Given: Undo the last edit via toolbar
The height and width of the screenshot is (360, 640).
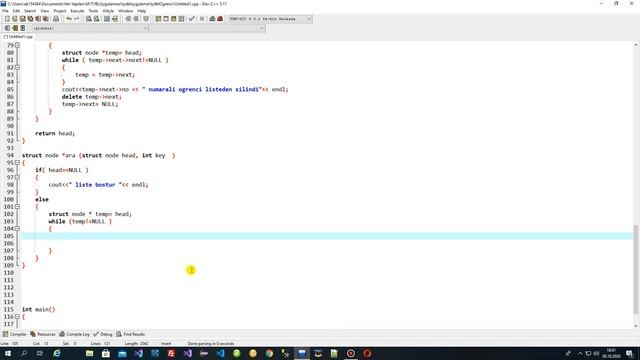Looking at the screenshot, I should pyautogui.click(x=69, y=19).
